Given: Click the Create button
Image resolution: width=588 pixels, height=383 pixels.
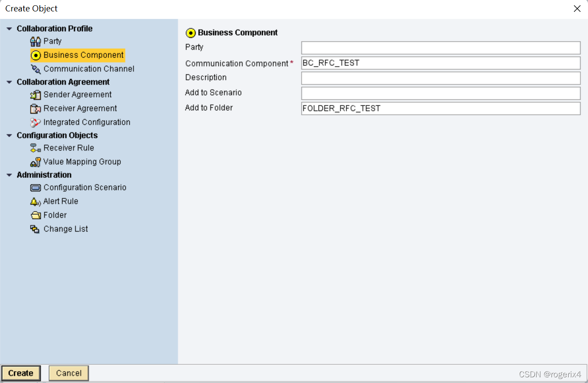Looking at the screenshot, I should (x=21, y=373).
